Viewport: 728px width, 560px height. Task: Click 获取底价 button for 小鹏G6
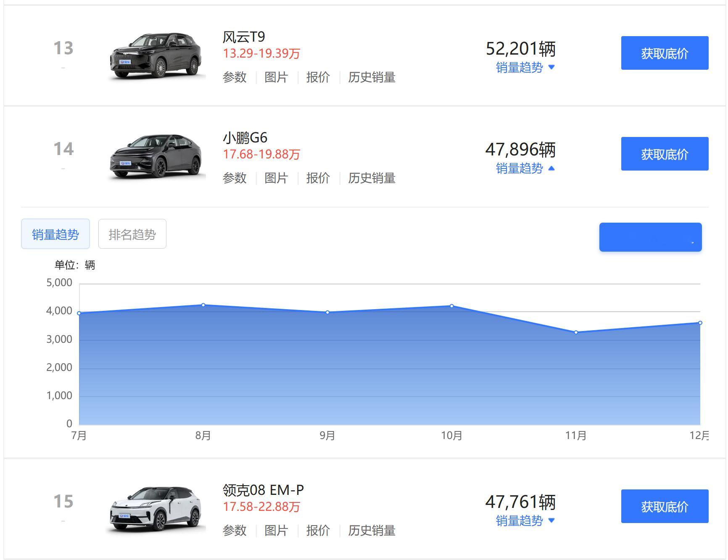point(665,154)
